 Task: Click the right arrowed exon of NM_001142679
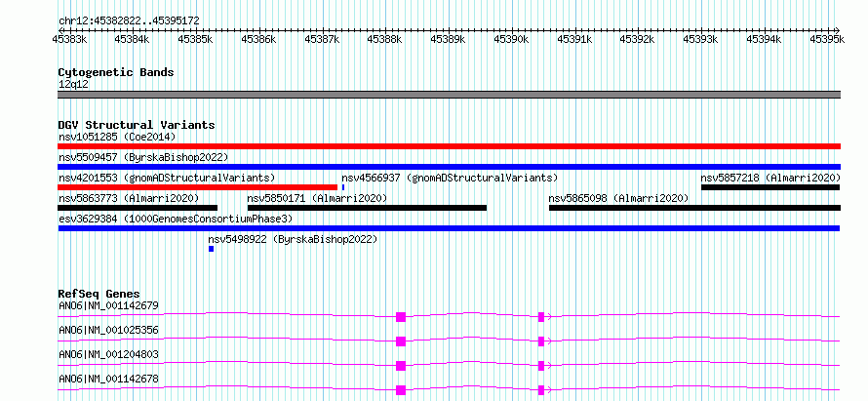tap(543, 317)
